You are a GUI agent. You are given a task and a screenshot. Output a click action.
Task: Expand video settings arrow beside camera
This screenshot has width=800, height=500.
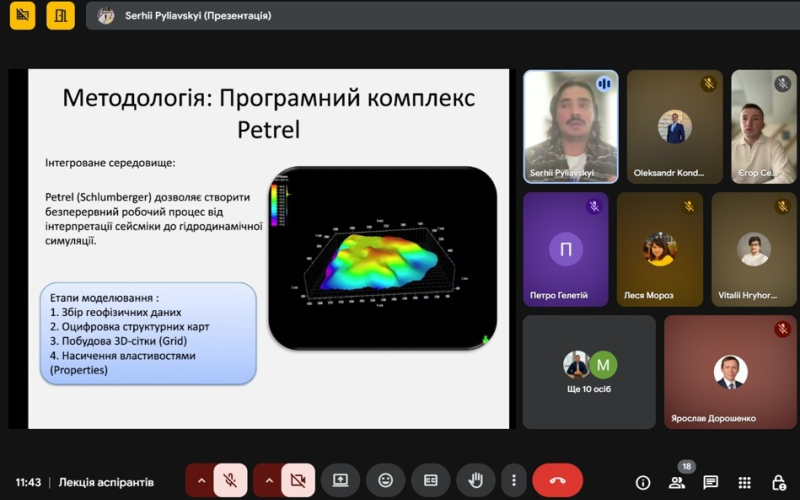click(x=269, y=480)
